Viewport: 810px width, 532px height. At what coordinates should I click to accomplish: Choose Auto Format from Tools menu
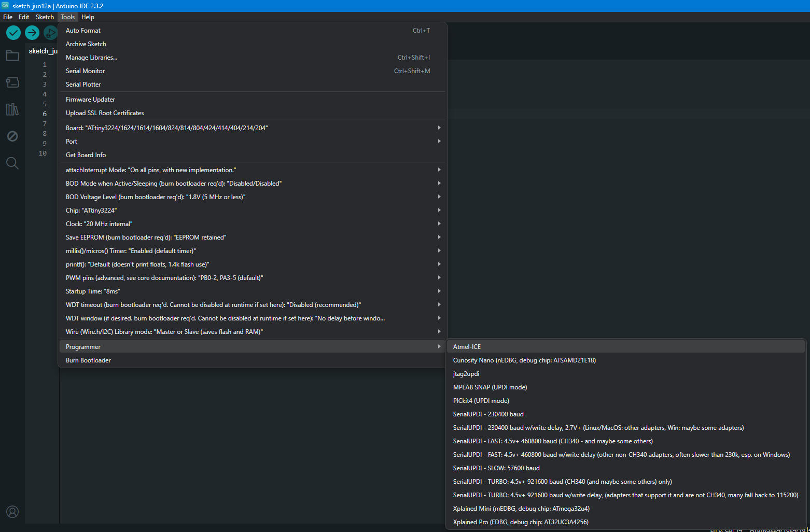[253, 31]
